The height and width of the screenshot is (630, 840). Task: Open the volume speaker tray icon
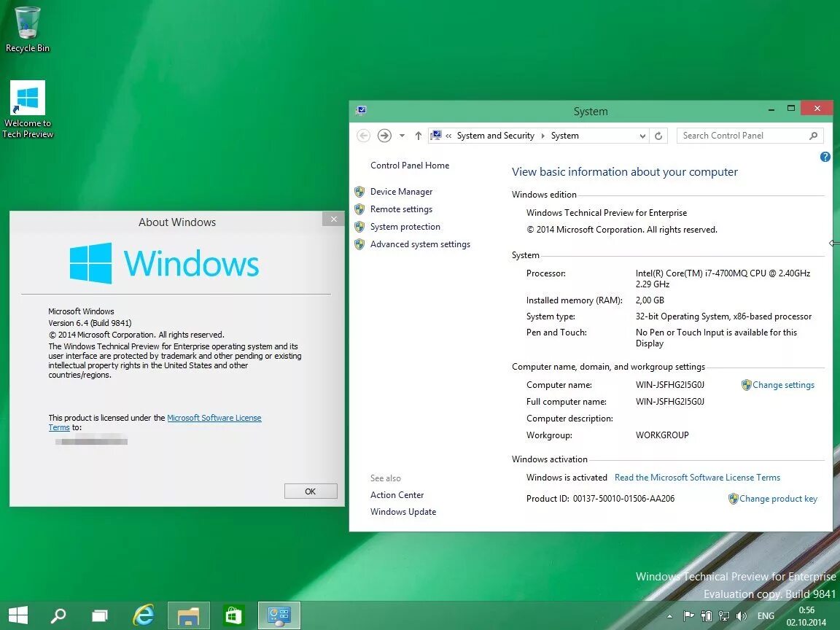click(742, 616)
